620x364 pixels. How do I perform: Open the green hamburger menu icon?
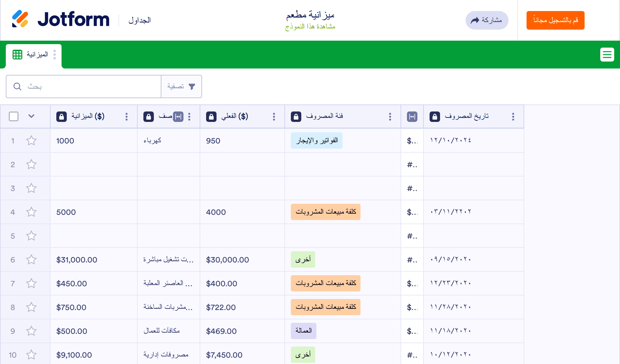pyautogui.click(x=607, y=55)
